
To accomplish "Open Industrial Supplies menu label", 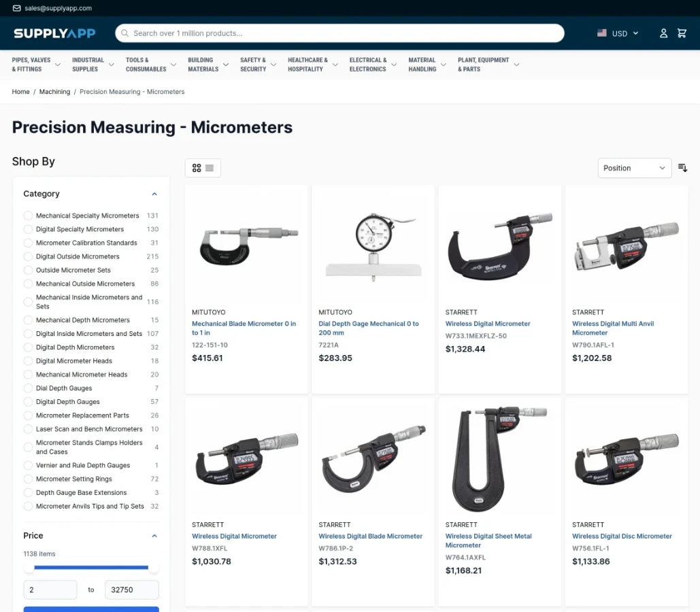I will (88, 65).
